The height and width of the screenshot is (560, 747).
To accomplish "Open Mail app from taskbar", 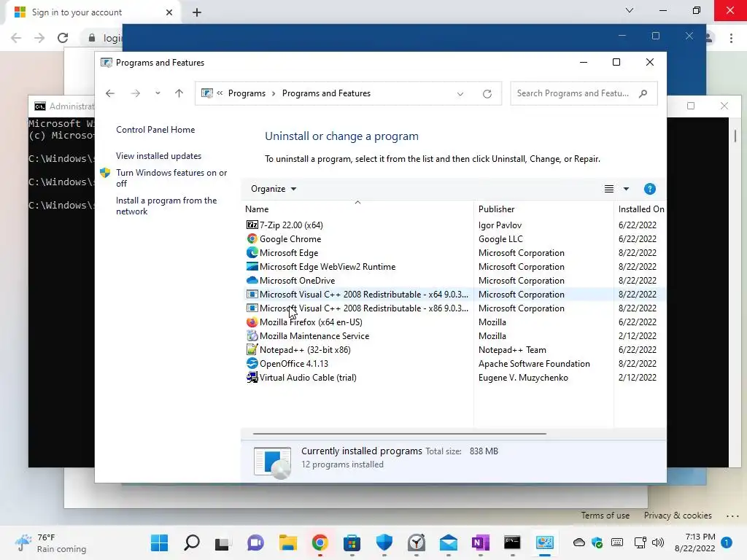I will (449, 542).
